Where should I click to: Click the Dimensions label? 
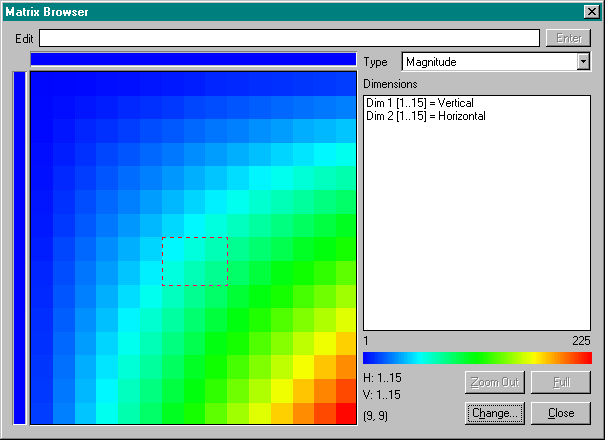(x=390, y=84)
